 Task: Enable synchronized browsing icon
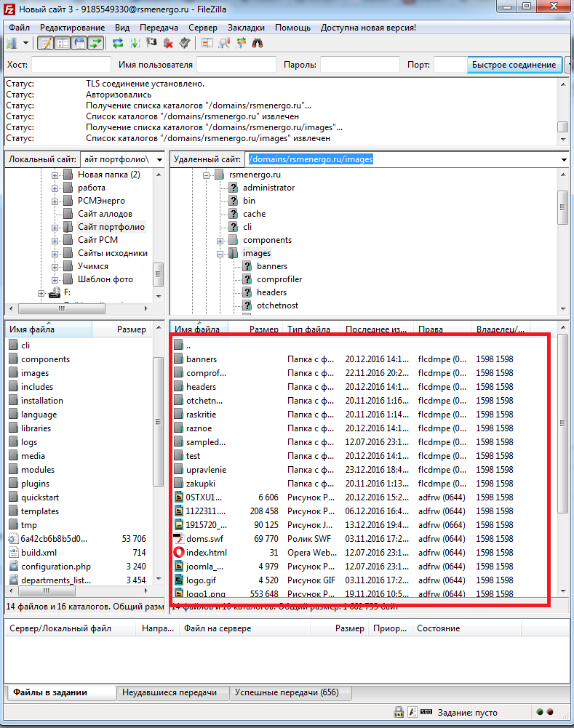241,43
